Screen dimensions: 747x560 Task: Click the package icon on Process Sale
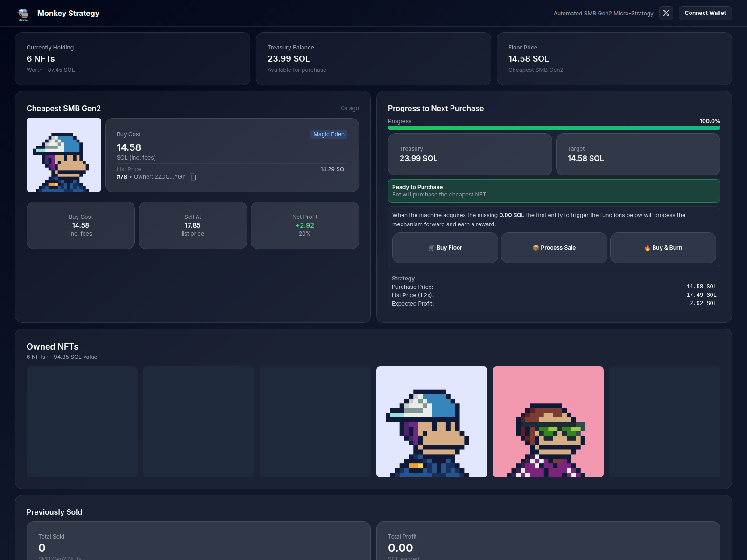(x=535, y=248)
